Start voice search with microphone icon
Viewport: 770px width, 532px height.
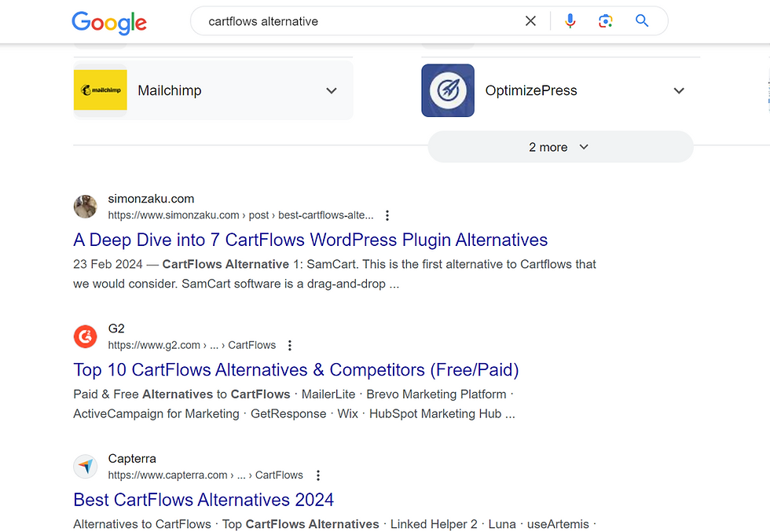[570, 21]
